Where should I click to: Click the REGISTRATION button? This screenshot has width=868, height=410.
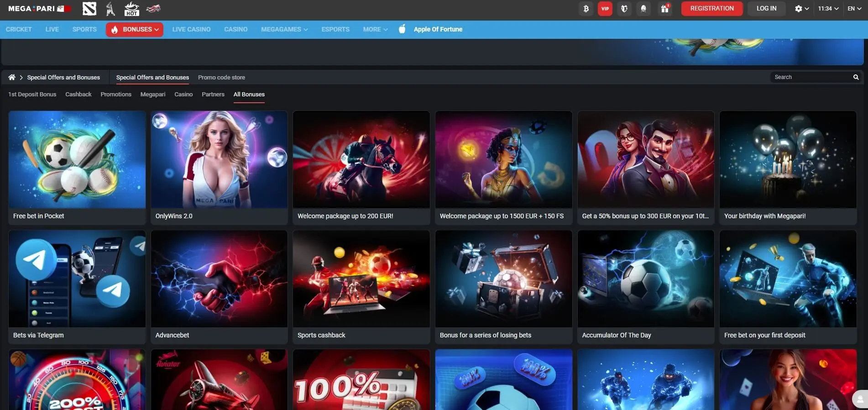coord(711,9)
